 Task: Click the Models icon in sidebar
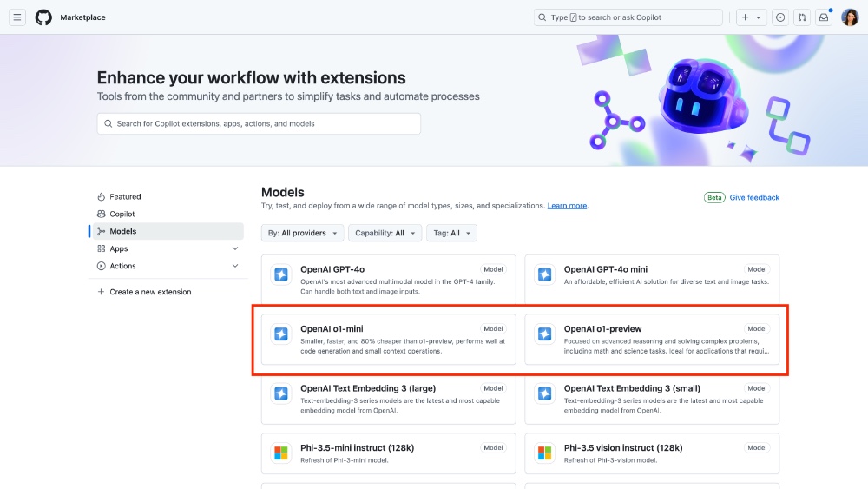(x=101, y=232)
